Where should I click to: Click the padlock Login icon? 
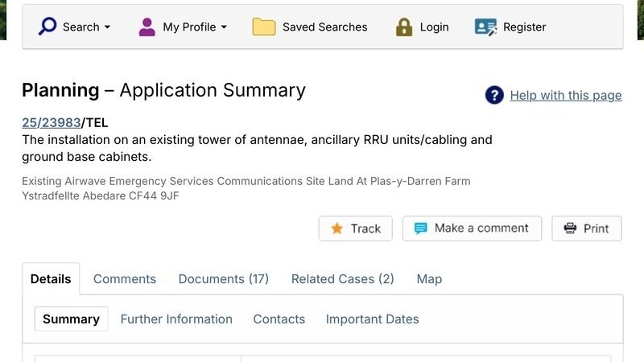tap(404, 27)
